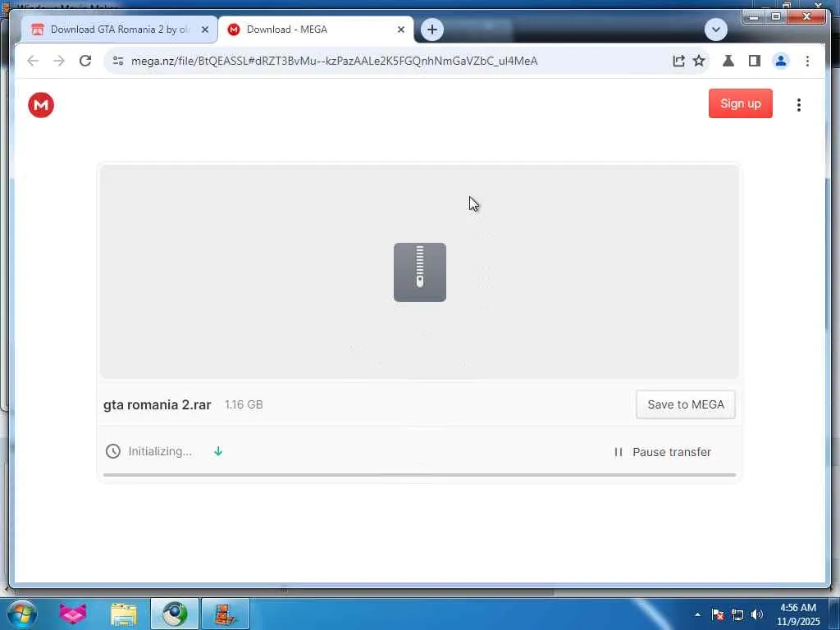
Task: Click the Chrome browser taskbar icon
Action: tap(175, 614)
